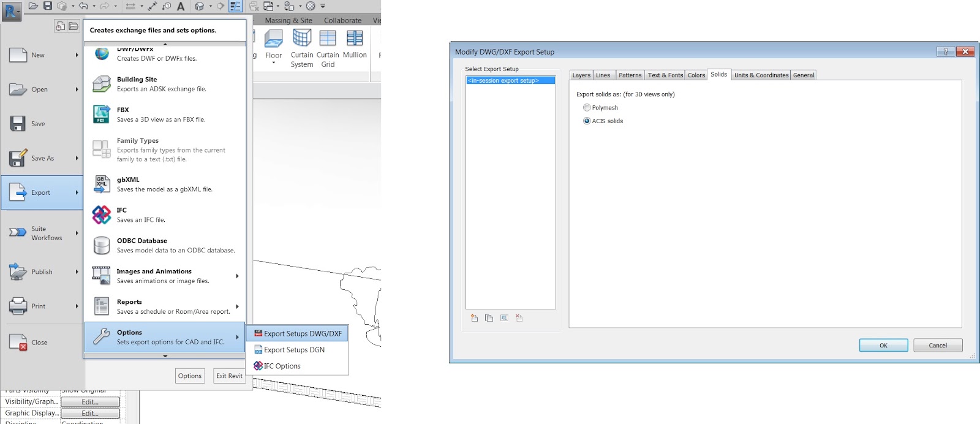Image resolution: width=980 pixels, height=424 pixels.
Task: Click the New export setup icon
Action: (474, 318)
